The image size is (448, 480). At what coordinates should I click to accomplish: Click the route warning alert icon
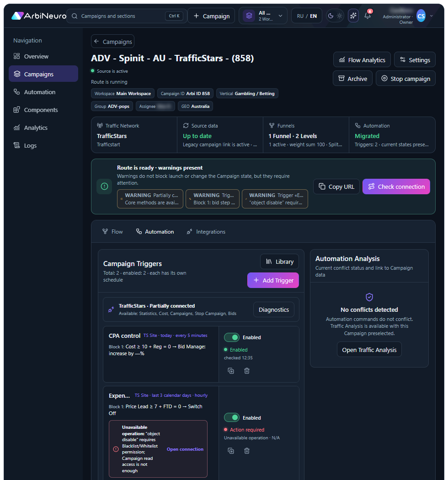click(x=104, y=186)
